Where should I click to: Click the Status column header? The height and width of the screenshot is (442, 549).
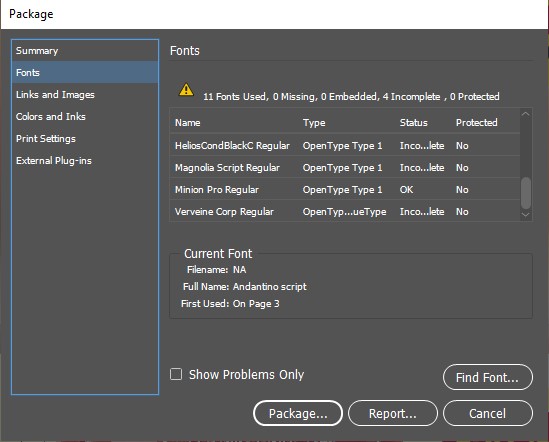(x=414, y=123)
